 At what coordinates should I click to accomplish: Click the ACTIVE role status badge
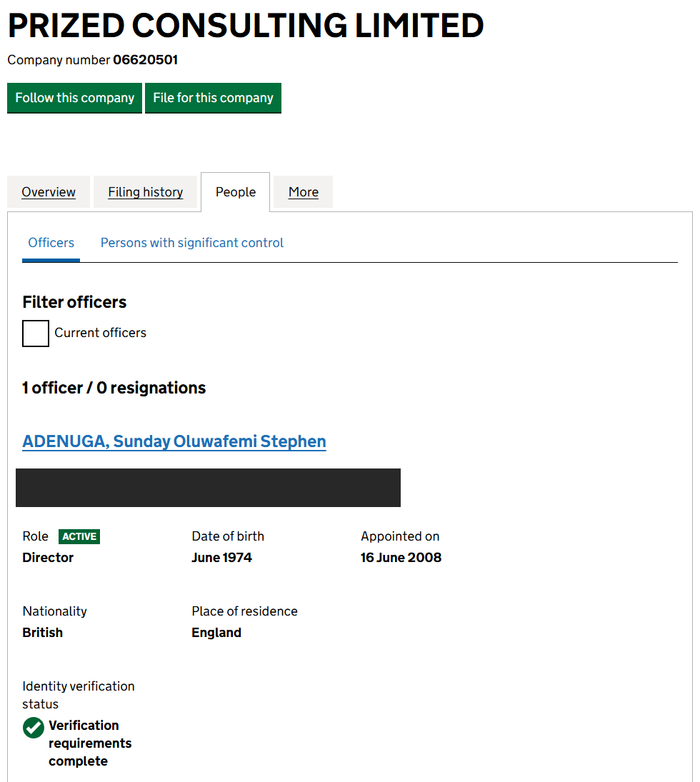(x=79, y=536)
